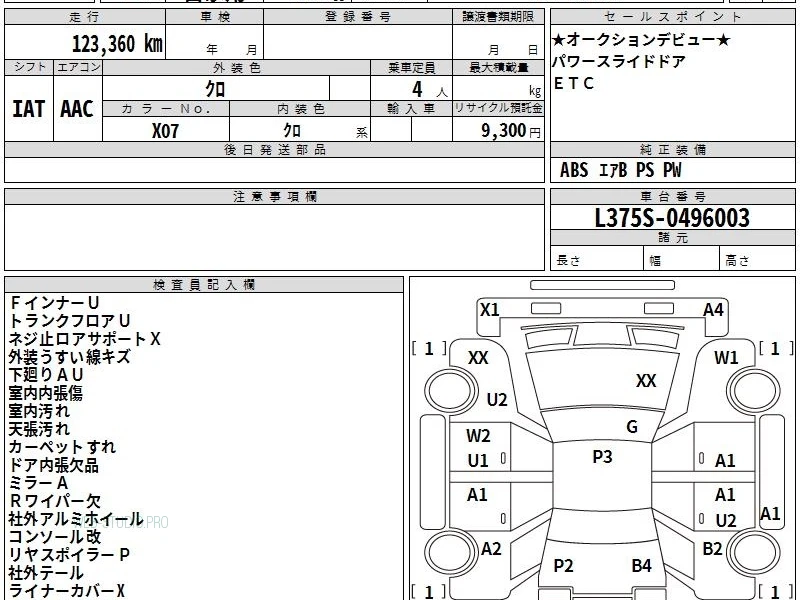The image size is (800, 600).
Task: Click the G mark on the windshield
Action: [632, 427]
